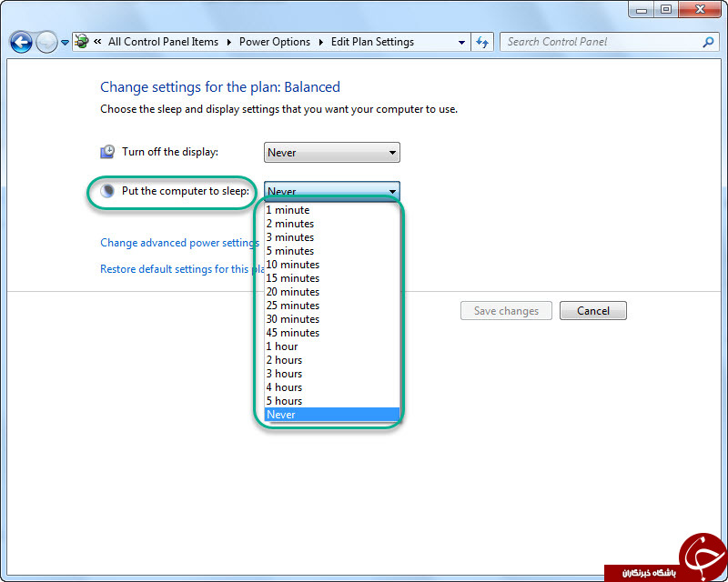Close the Edit Plan Settings window
728x582 pixels.
tap(700, 9)
